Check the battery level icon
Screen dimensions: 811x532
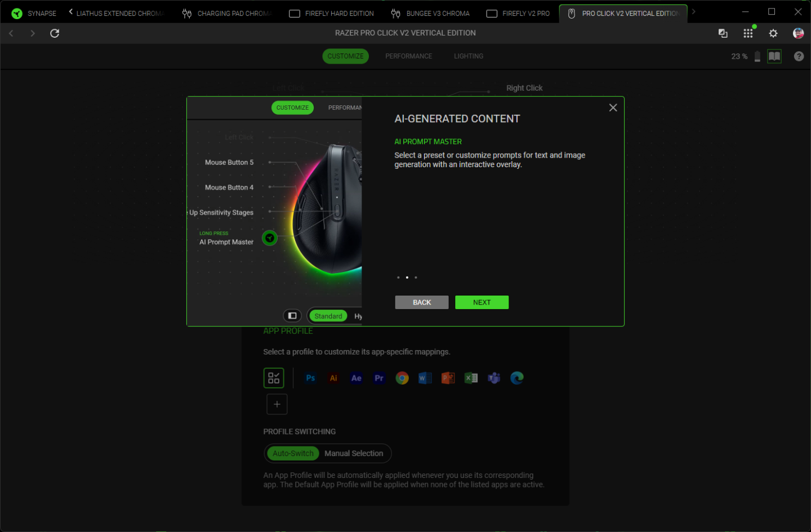[757, 56]
